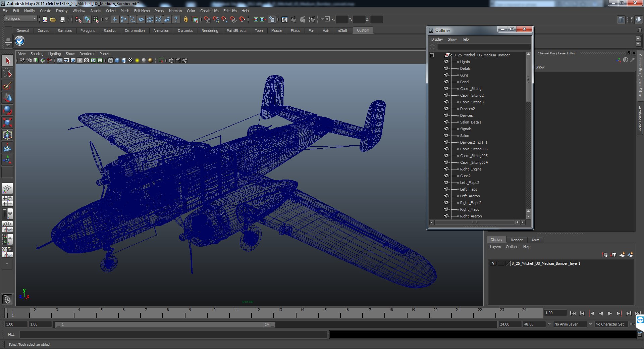Select the arrow Select tool in toolbox

[7, 61]
